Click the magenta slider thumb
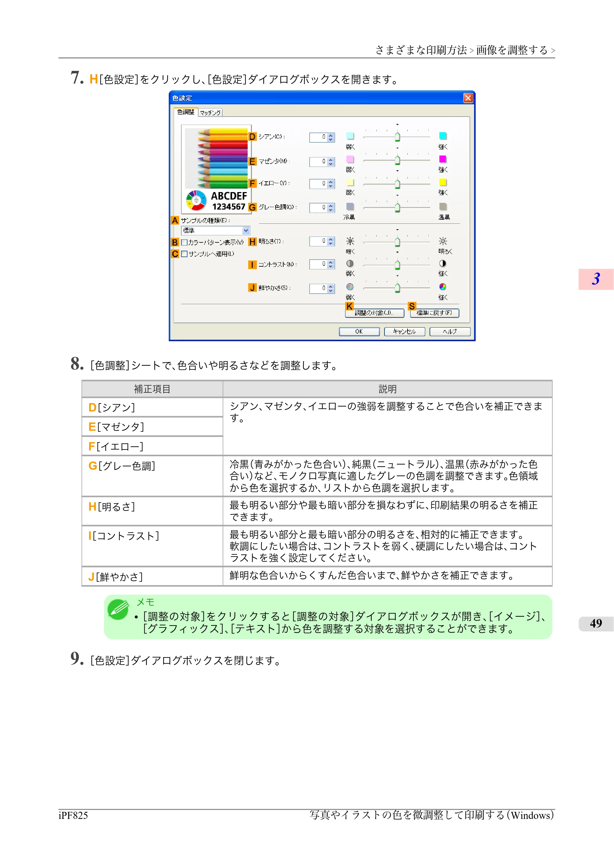Image resolution: width=614 pixels, height=868 pixels. click(x=397, y=160)
